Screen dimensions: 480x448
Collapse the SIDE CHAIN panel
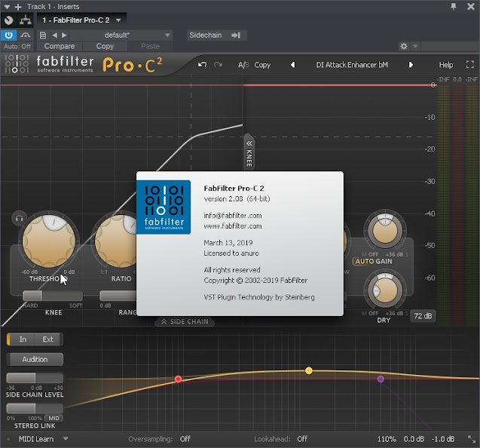point(185,321)
